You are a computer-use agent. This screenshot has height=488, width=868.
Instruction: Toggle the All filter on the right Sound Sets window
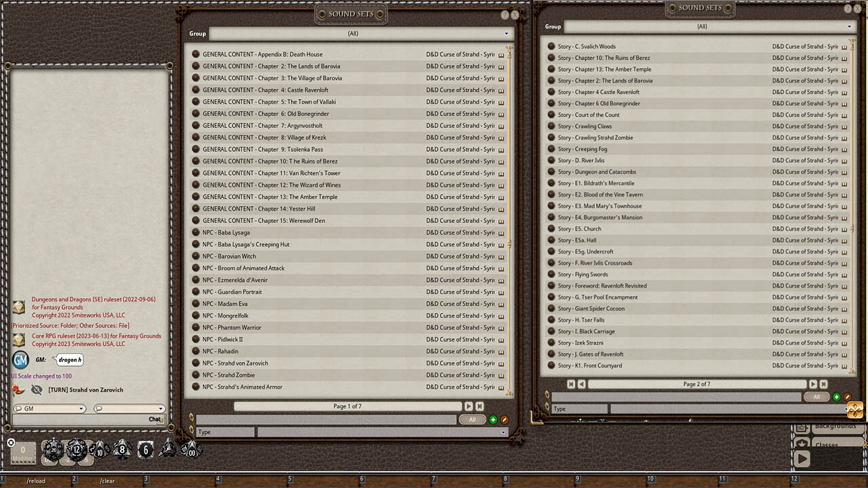pos(816,396)
